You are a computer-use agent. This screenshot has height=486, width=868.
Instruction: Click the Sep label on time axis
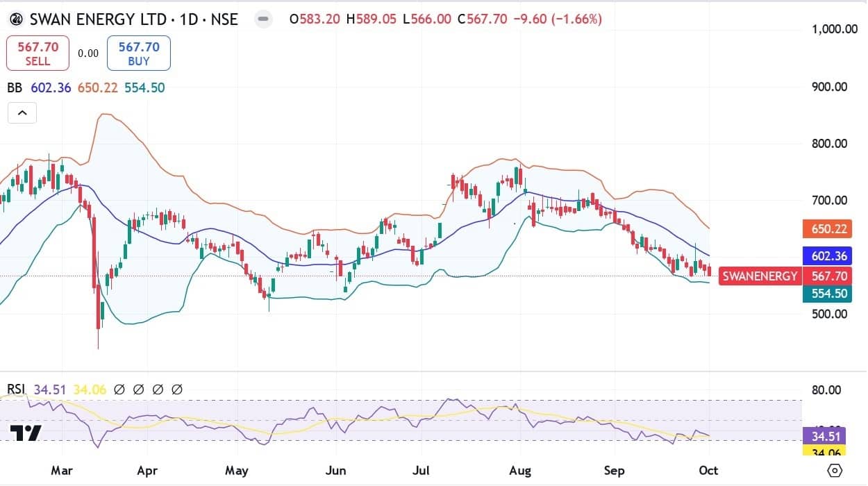click(x=615, y=471)
